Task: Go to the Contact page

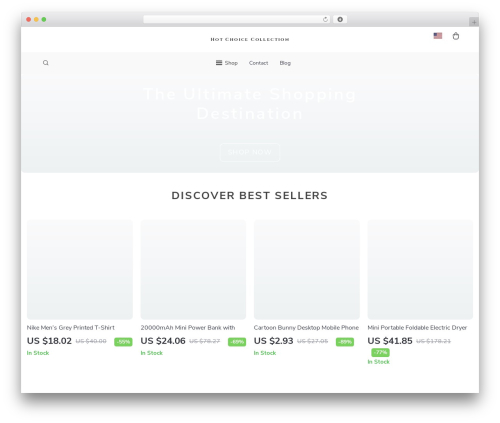Action: (258, 63)
